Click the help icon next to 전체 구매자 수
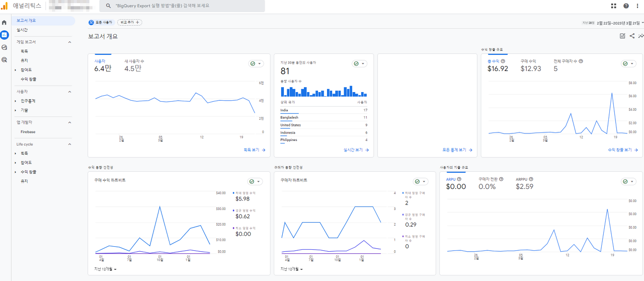 coord(581,61)
